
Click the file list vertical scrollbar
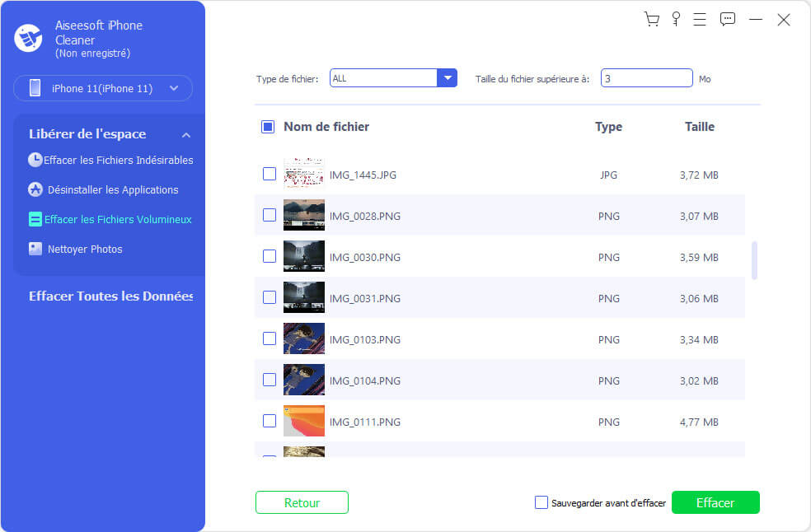point(754,260)
